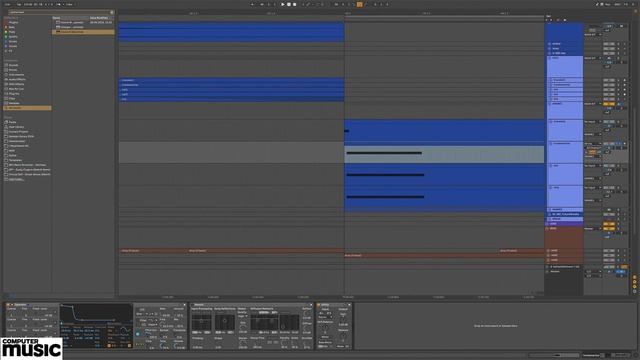The image size is (640, 360).
Task: Arm the Arrangement Record button
Action: (x=294, y=4)
